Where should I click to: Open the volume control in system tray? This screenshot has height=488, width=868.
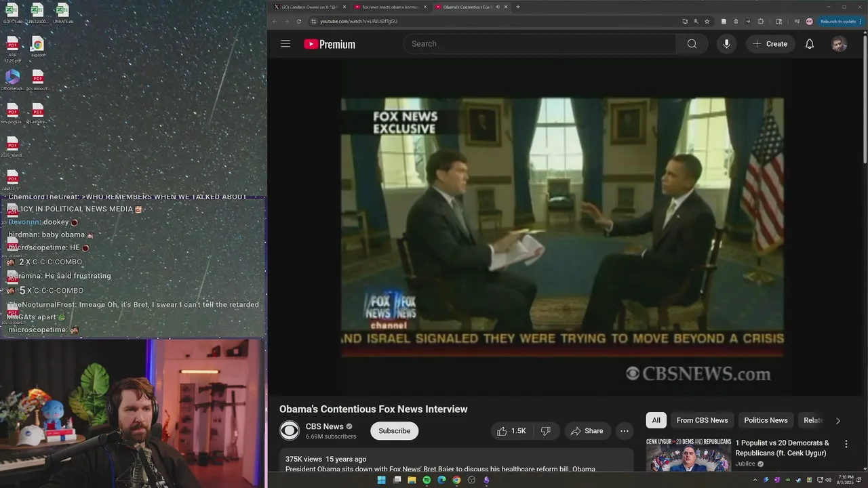click(x=828, y=480)
